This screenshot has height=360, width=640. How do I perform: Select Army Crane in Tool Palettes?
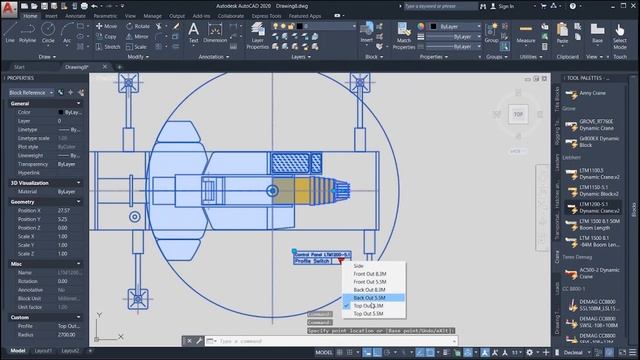[592, 93]
